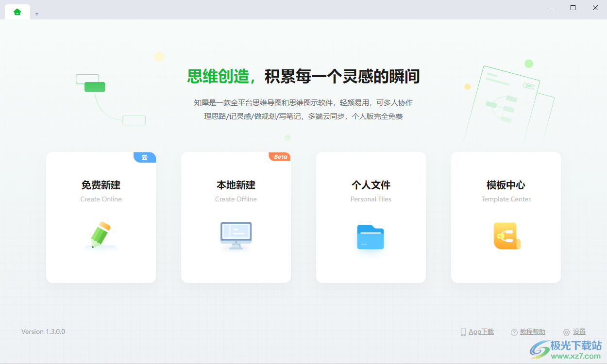
Task: Open the 教程帮助 link
Action: (x=533, y=332)
